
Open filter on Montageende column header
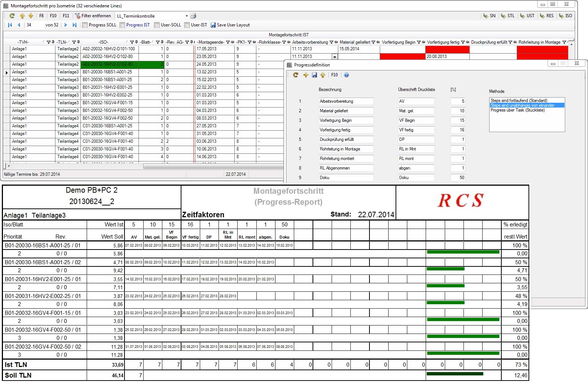click(227, 42)
